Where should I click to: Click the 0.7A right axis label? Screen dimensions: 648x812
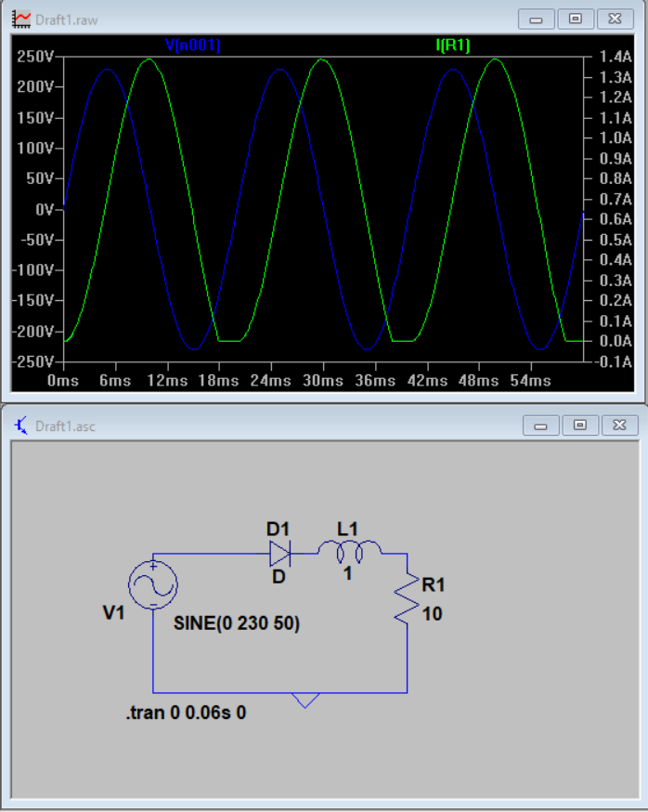coord(616,199)
